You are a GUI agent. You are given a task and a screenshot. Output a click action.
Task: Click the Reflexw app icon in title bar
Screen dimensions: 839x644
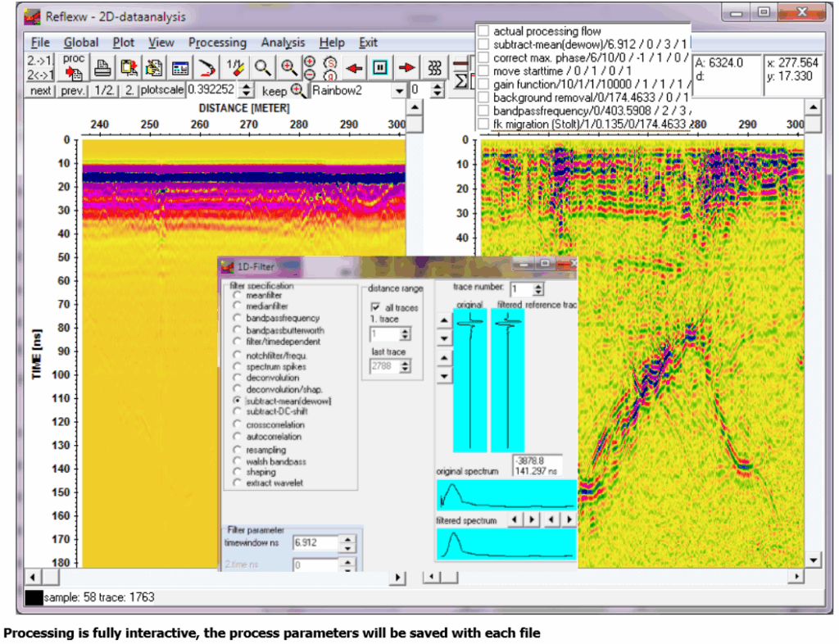(x=33, y=16)
